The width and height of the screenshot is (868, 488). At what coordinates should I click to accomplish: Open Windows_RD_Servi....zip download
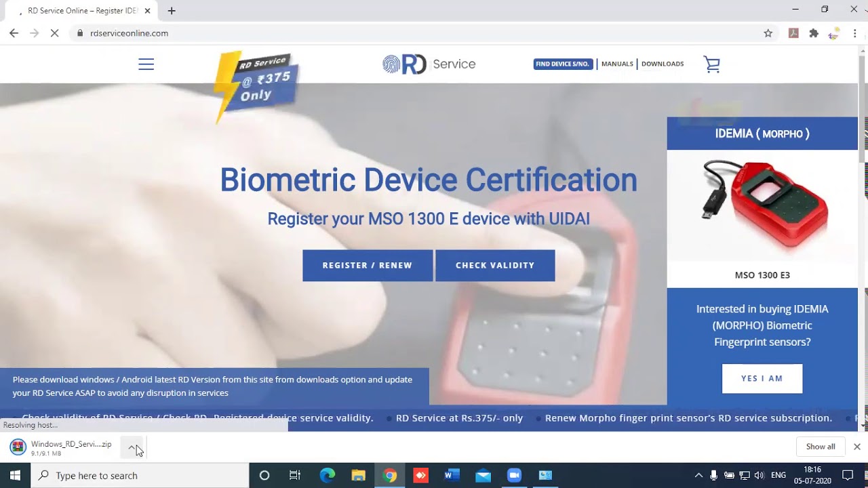click(x=61, y=447)
